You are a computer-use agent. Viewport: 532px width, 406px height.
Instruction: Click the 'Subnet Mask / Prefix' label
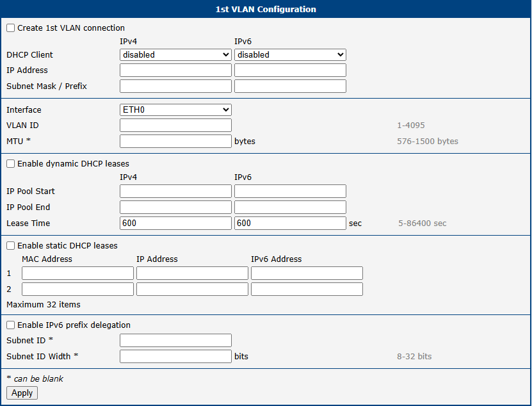(x=47, y=86)
